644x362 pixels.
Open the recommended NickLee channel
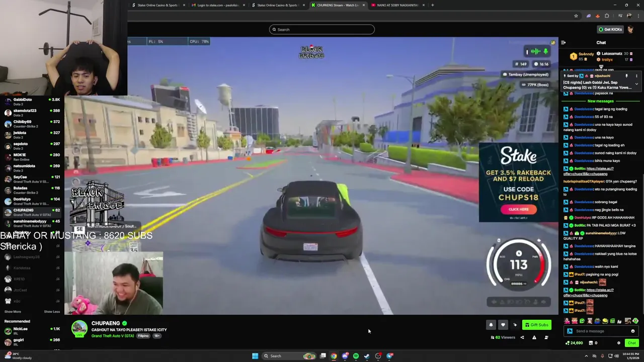(32, 331)
